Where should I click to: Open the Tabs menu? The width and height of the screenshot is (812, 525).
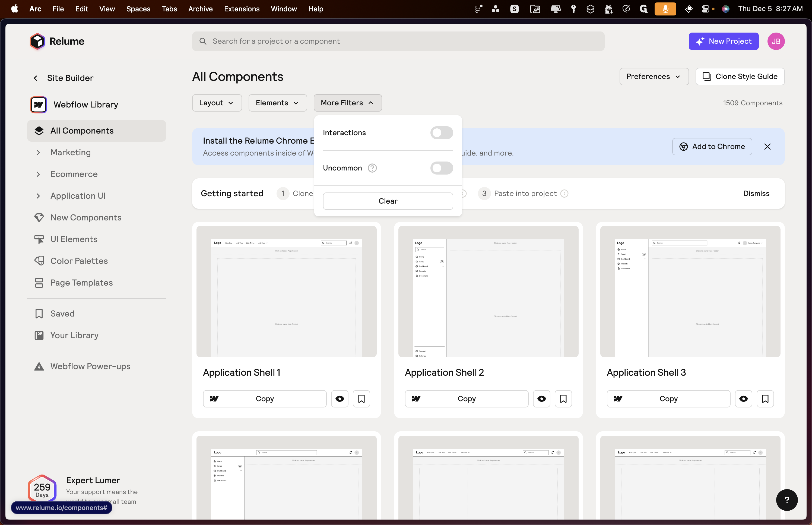click(x=169, y=9)
